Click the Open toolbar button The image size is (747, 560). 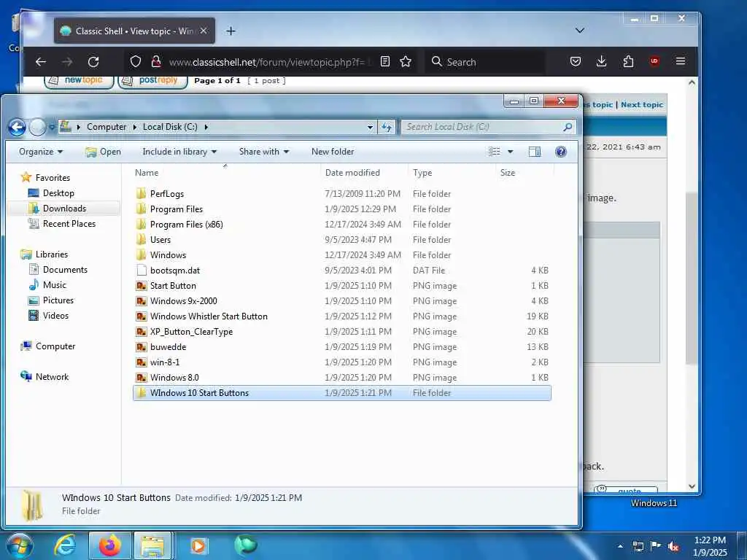[x=103, y=152]
